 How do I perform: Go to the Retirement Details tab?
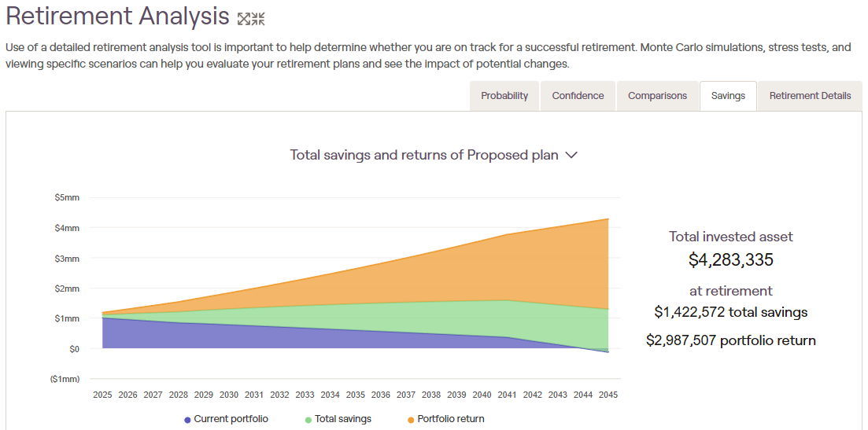click(810, 96)
